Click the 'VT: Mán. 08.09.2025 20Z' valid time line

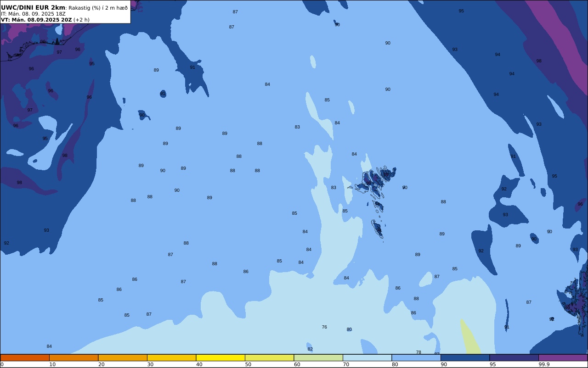click(x=36, y=20)
